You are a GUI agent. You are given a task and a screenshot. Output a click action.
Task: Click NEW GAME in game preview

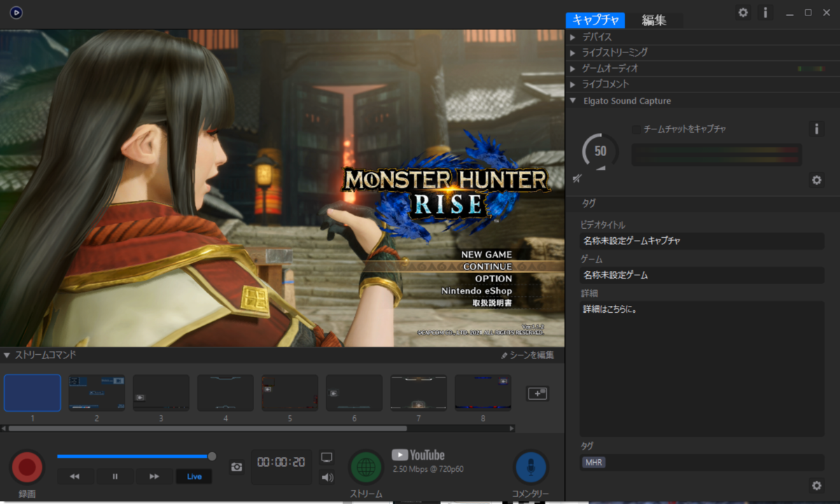pos(486,255)
